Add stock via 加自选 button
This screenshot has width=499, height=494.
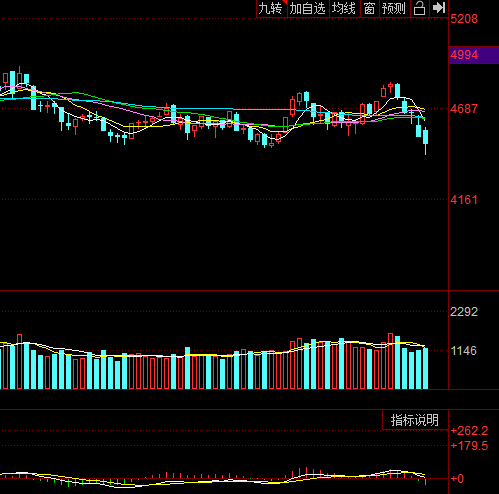pos(308,8)
